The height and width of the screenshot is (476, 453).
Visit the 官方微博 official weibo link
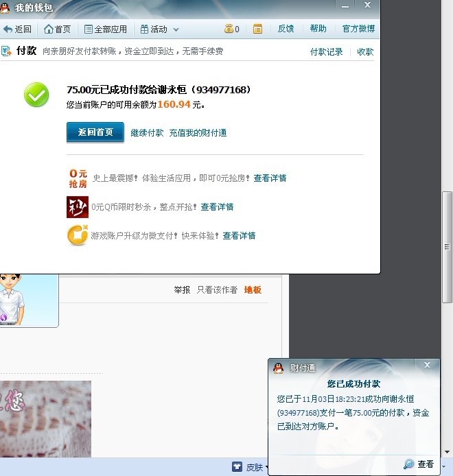[x=358, y=29]
